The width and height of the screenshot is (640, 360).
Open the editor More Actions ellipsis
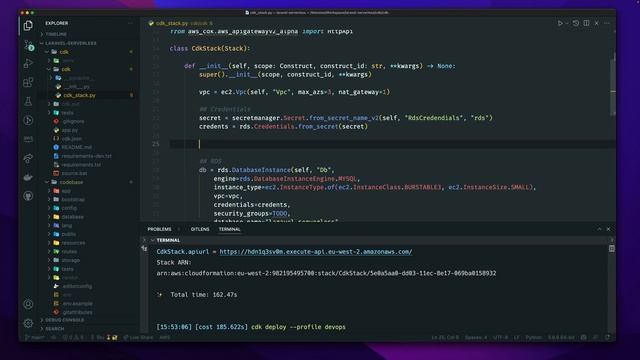click(607, 23)
